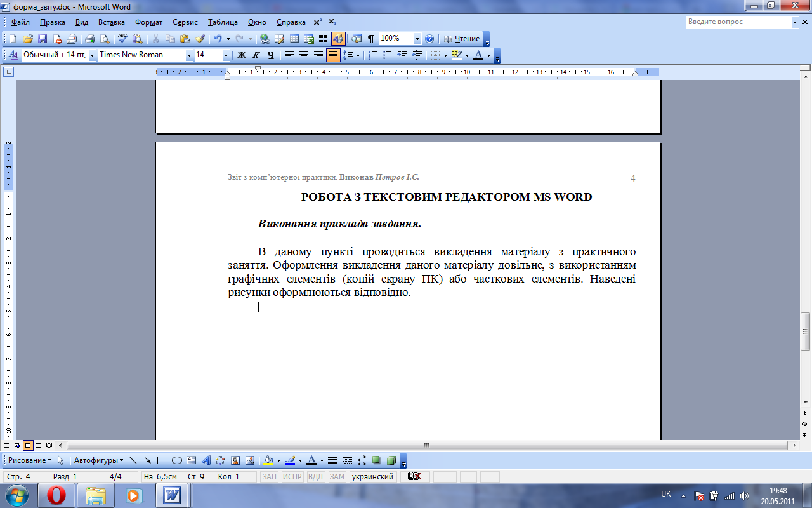The height and width of the screenshot is (508, 812).
Task: Apply highlight color marker in Formatting toolbar
Action: pos(457,55)
